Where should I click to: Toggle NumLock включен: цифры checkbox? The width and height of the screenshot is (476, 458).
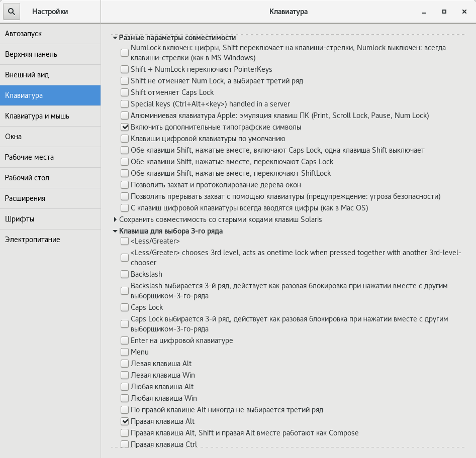[x=125, y=53]
